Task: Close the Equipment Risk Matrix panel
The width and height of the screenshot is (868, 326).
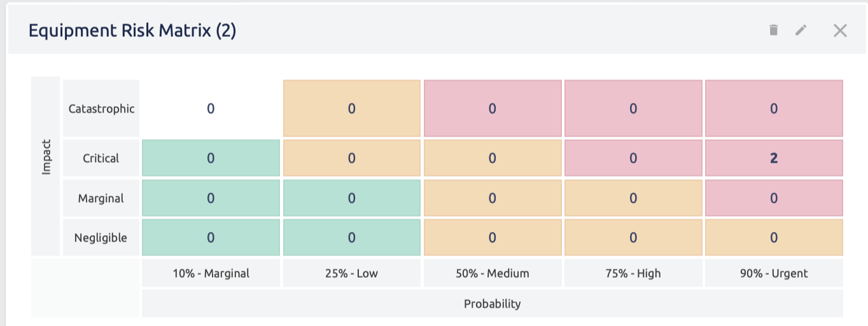Action: point(840,31)
